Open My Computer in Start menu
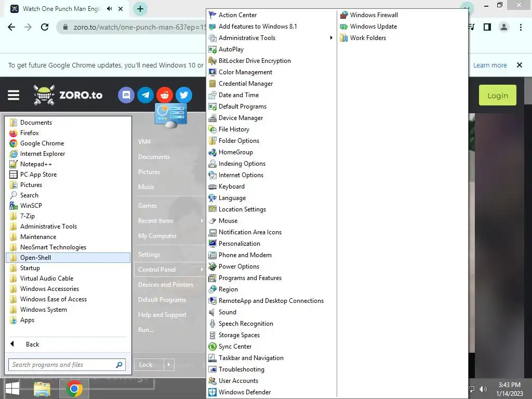 coord(157,236)
